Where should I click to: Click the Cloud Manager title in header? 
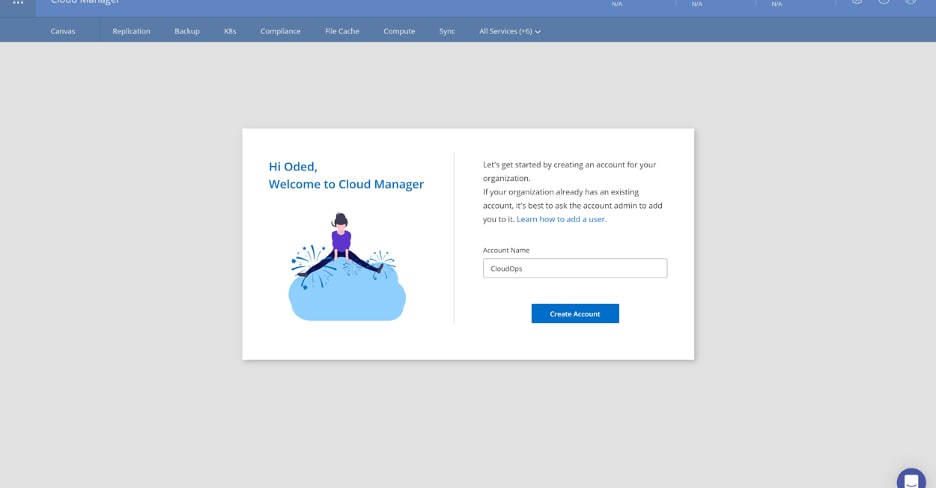(x=85, y=3)
